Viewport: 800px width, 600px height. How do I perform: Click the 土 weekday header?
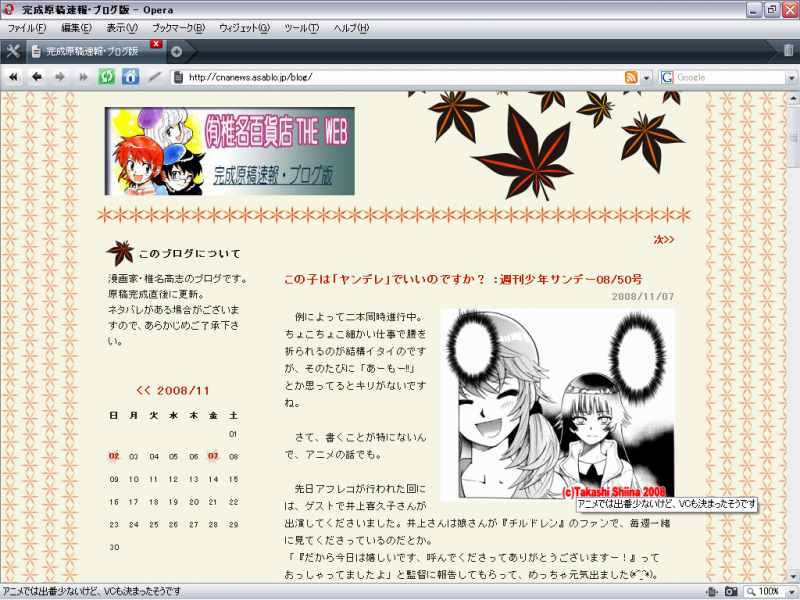pos(234,415)
